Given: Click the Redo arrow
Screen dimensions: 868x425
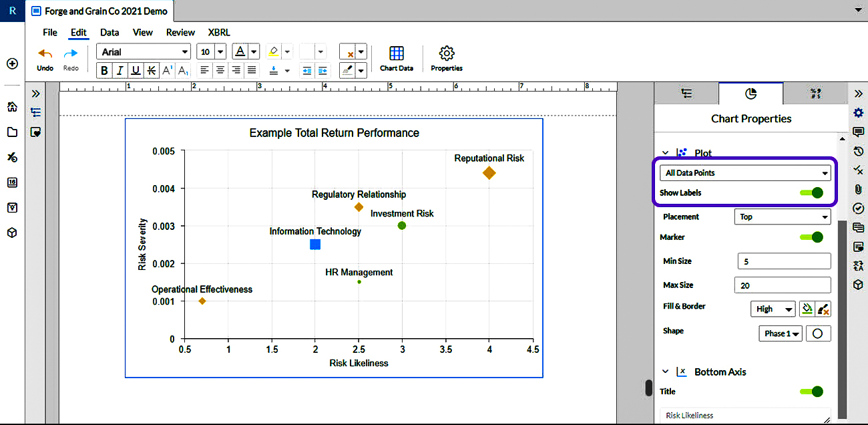Looking at the screenshot, I should (x=71, y=59).
